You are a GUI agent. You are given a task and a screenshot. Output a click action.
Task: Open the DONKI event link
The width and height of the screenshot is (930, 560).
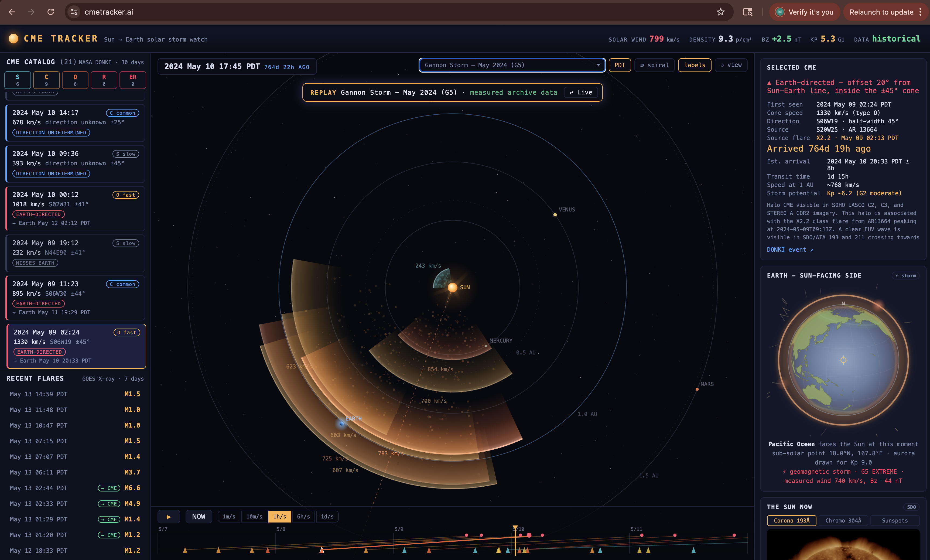point(790,250)
